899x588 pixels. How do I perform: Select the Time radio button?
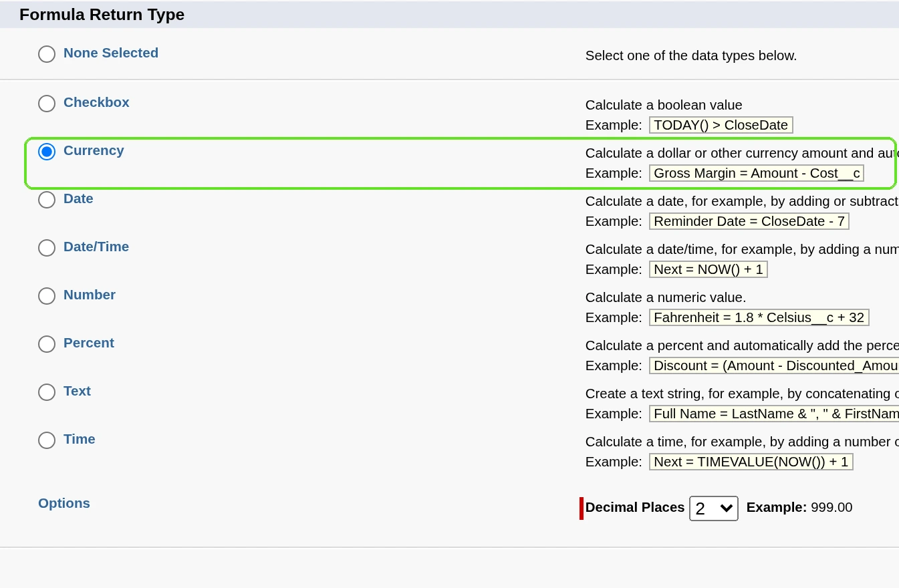[47, 440]
